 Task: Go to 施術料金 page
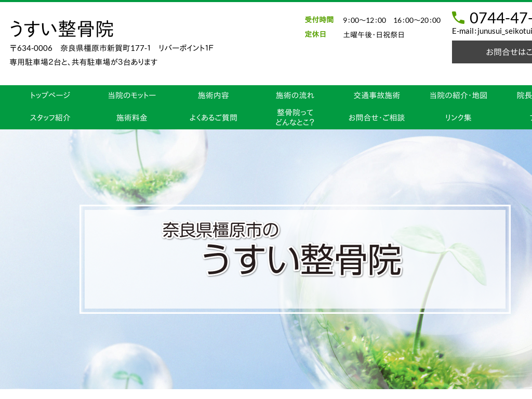point(132,118)
